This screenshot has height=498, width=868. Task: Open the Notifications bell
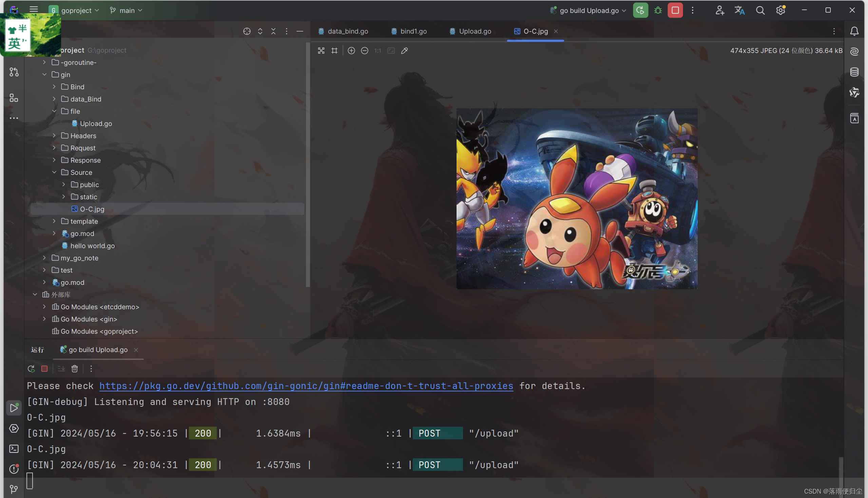coord(854,31)
